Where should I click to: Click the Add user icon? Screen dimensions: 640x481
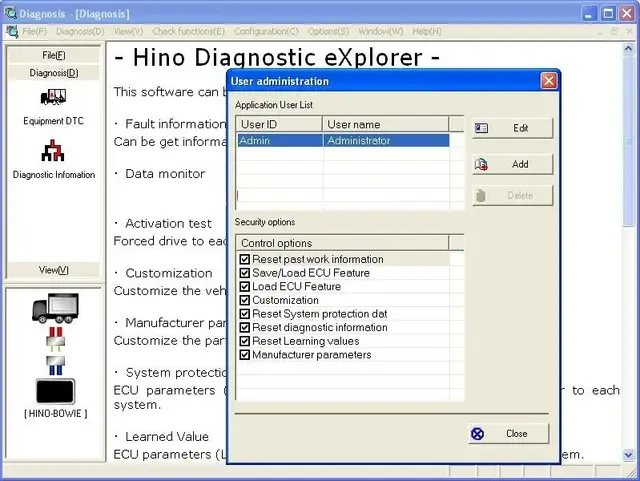point(481,164)
